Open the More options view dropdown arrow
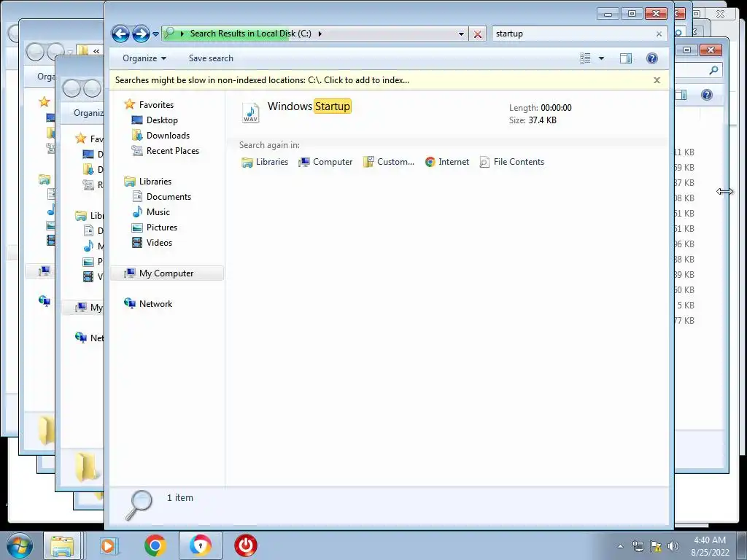The image size is (747, 560). (601, 58)
